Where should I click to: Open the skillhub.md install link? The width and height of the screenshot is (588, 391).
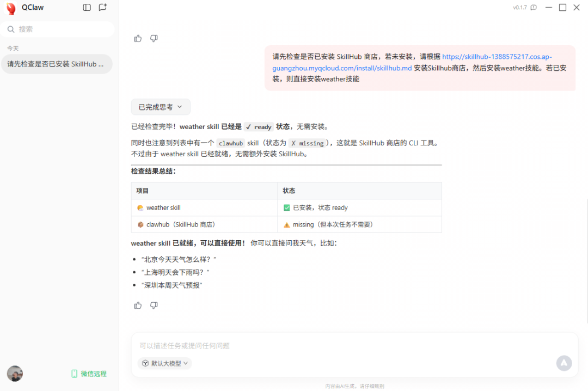(412, 62)
